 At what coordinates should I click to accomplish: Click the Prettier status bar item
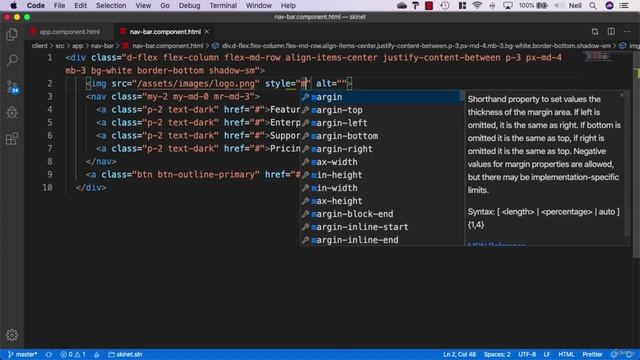[592, 354]
